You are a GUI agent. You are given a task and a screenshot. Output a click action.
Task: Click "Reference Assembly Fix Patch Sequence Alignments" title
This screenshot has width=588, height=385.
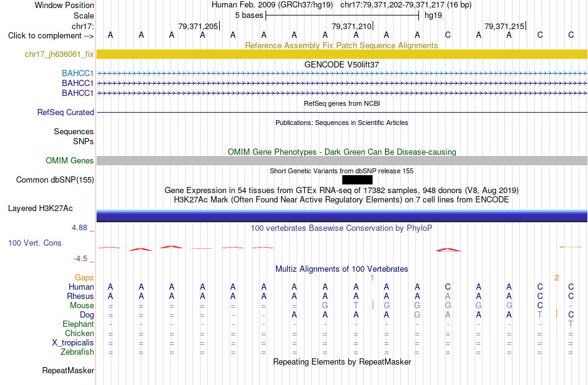click(341, 45)
